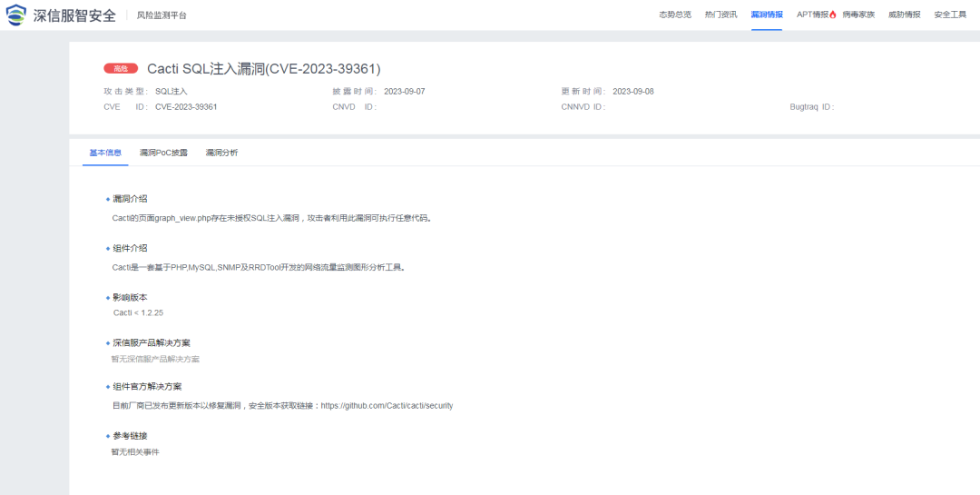Switch to the 漏洞PoC披露 tab

(163, 153)
